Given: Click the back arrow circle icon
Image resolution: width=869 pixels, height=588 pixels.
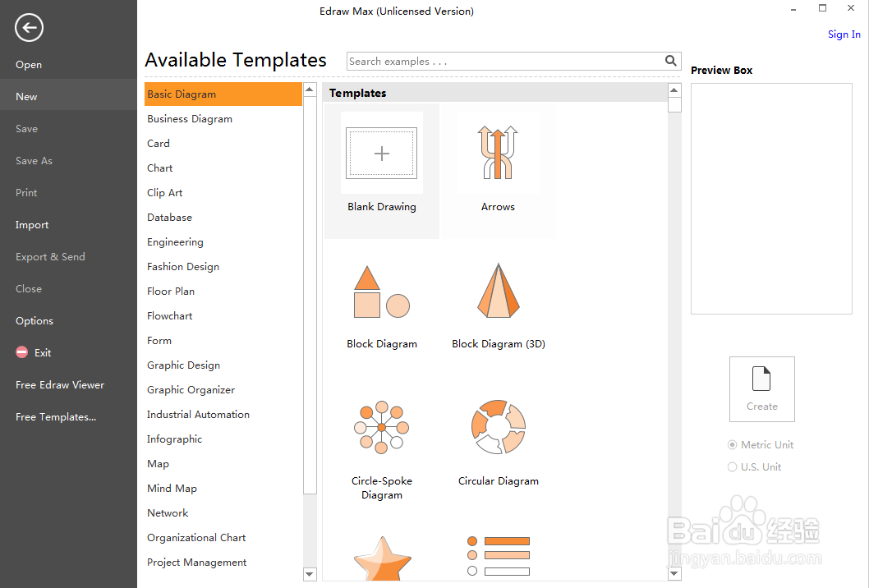Looking at the screenshot, I should click(29, 28).
